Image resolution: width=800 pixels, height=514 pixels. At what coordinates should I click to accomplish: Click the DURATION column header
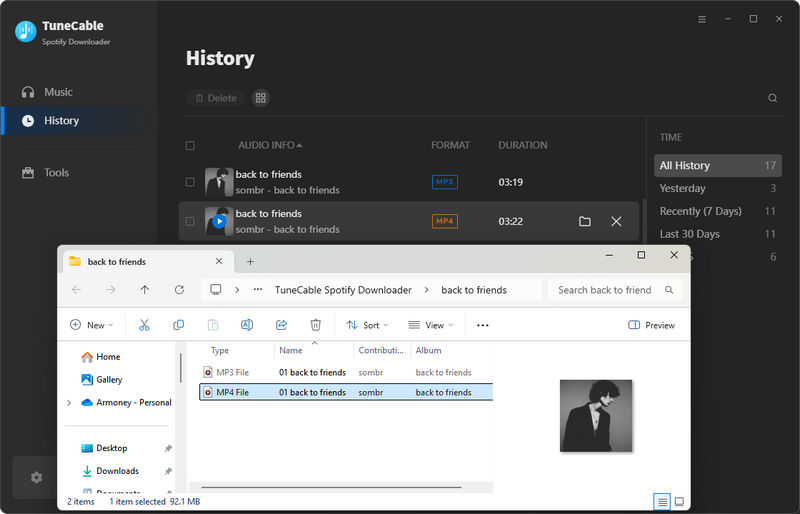(522, 145)
